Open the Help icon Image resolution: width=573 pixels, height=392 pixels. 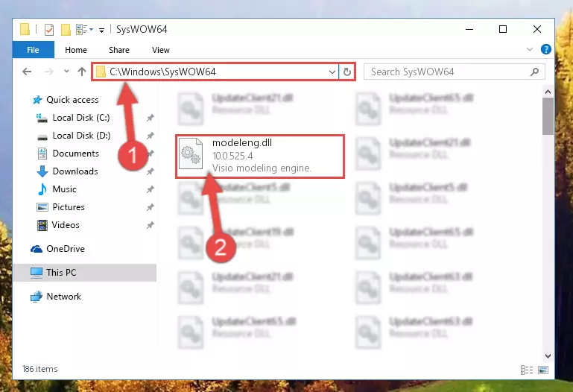pos(545,49)
